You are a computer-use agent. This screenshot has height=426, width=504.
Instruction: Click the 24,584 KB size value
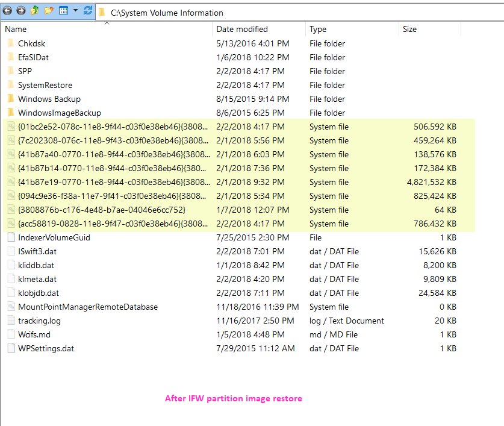pyautogui.click(x=437, y=293)
